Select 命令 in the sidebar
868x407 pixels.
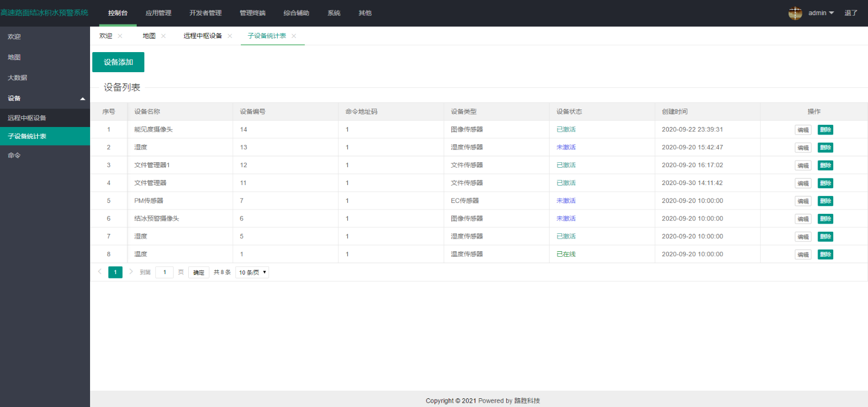pyautogui.click(x=14, y=155)
